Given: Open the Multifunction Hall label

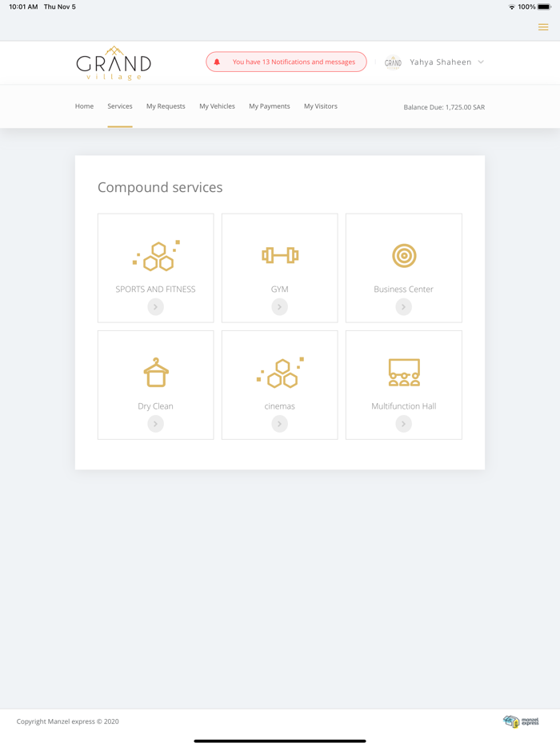Looking at the screenshot, I should [x=404, y=406].
